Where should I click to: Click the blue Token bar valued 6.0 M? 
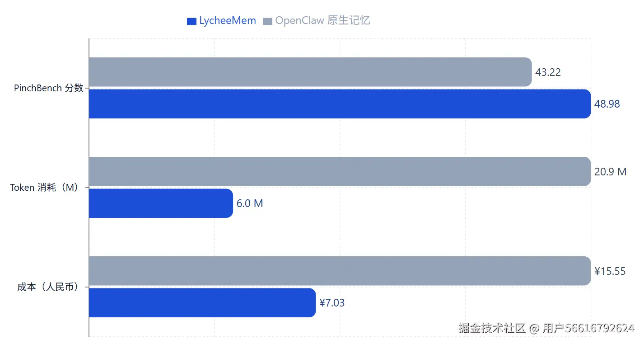(161, 203)
